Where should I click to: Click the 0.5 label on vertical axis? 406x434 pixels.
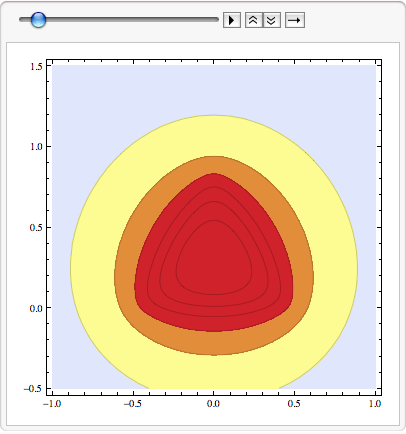click(x=36, y=228)
